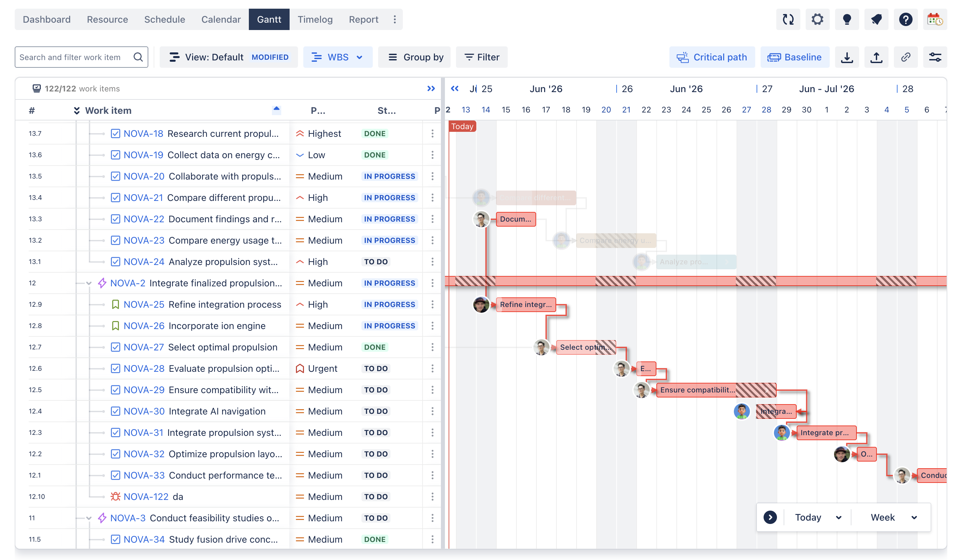The height and width of the screenshot is (560, 962).
Task: Click the download export icon
Action: coord(847,57)
